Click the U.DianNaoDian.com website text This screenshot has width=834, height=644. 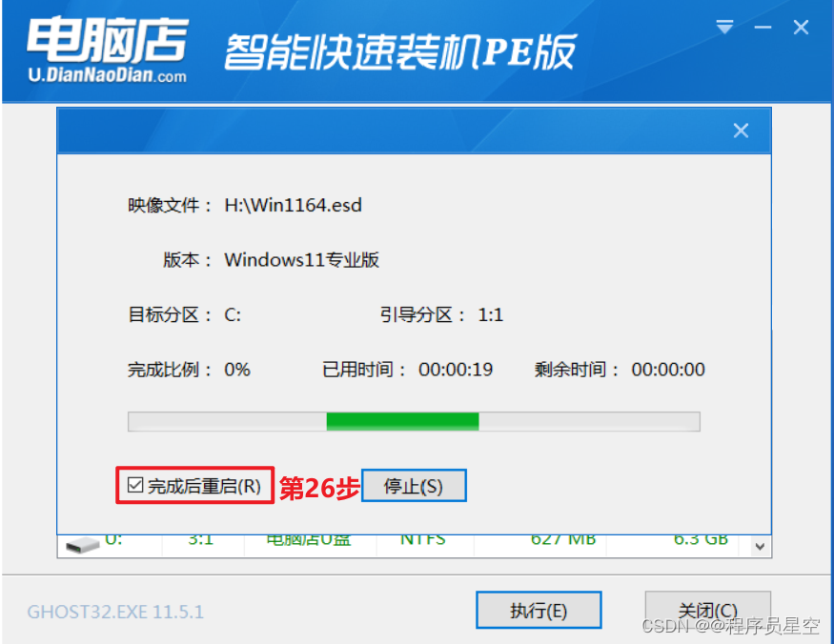[x=107, y=75]
